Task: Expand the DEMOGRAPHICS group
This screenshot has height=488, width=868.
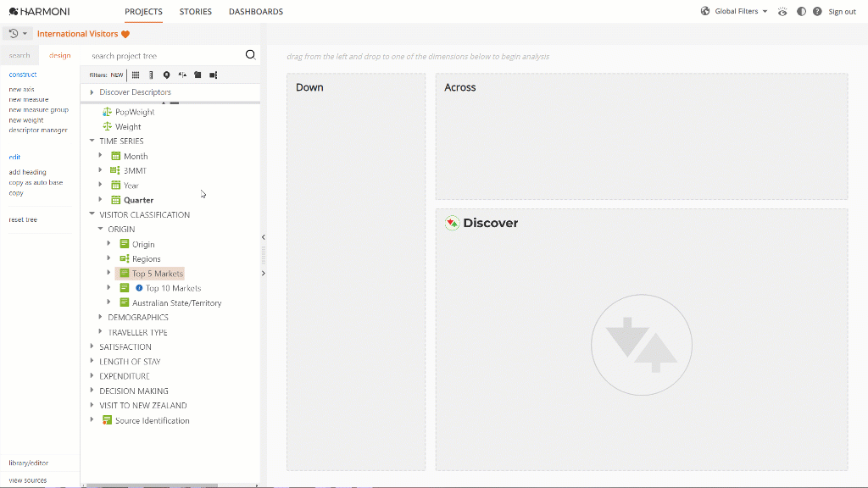Action: coord(100,317)
